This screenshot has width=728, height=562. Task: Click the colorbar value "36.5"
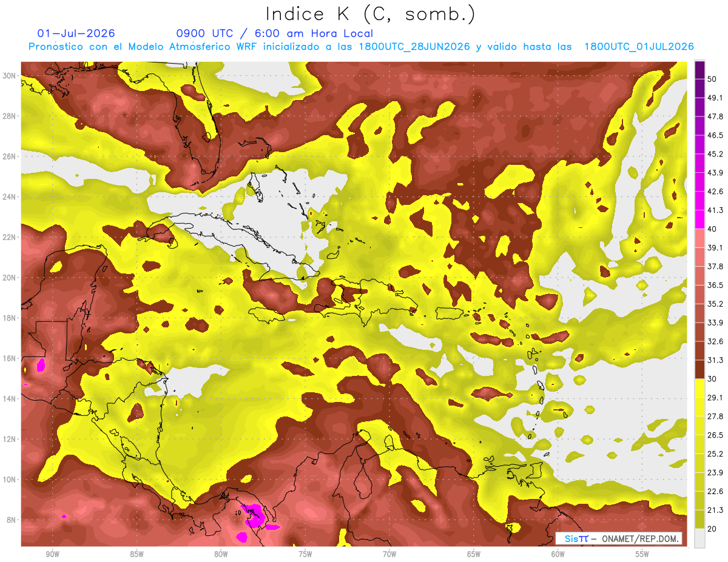coord(715,285)
